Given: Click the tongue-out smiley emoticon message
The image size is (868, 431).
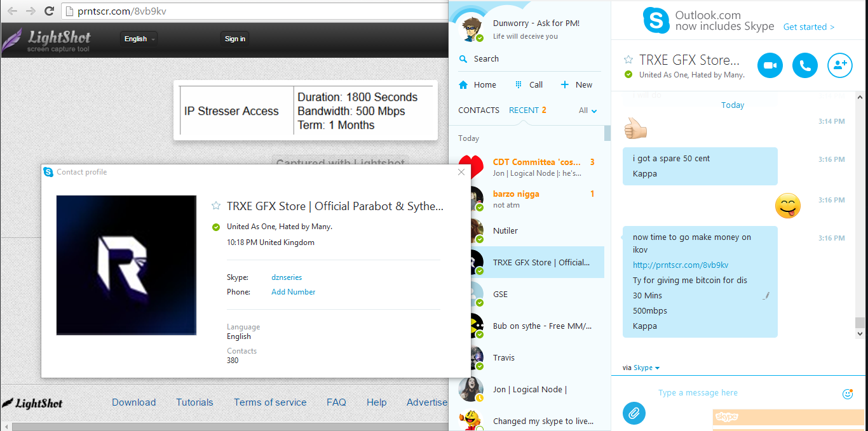Looking at the screenshot, I should [x=788, y=206].
